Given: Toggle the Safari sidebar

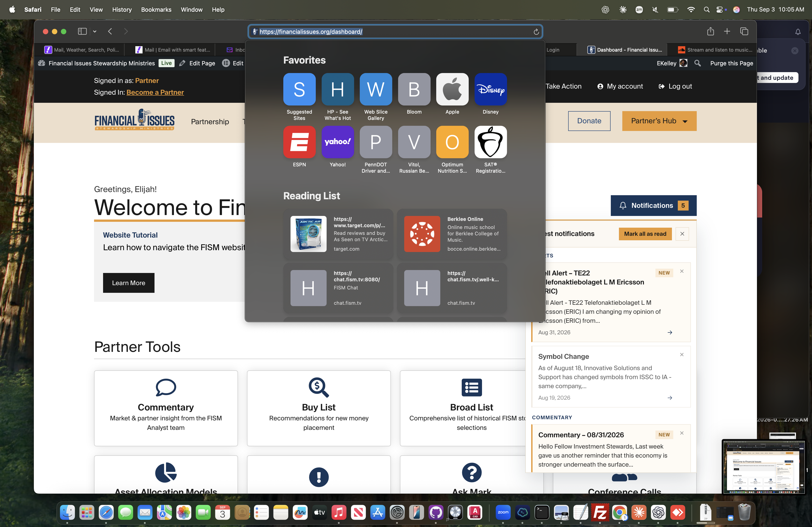Looking at the screenshot, I should (82, 31).
